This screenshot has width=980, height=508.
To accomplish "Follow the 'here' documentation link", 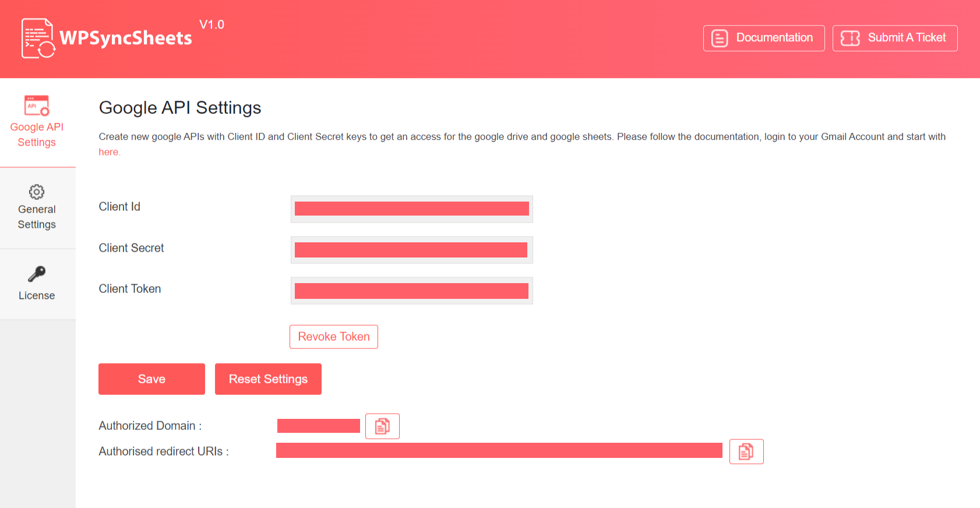I will tap(109, 152).
